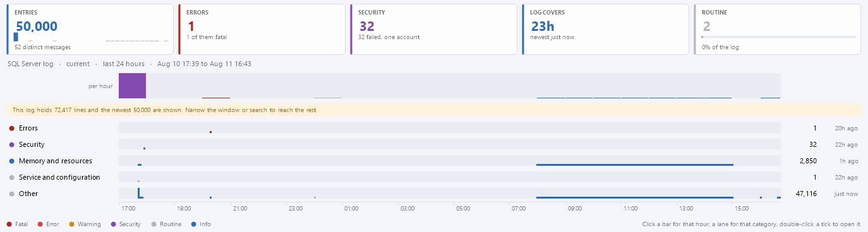
Task: Click the gray dot beside Other lane
Action: (11, 194)
